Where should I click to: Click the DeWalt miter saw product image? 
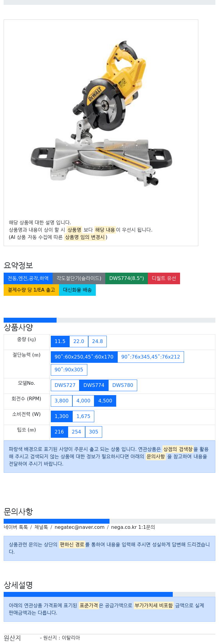tap(101, 113)
